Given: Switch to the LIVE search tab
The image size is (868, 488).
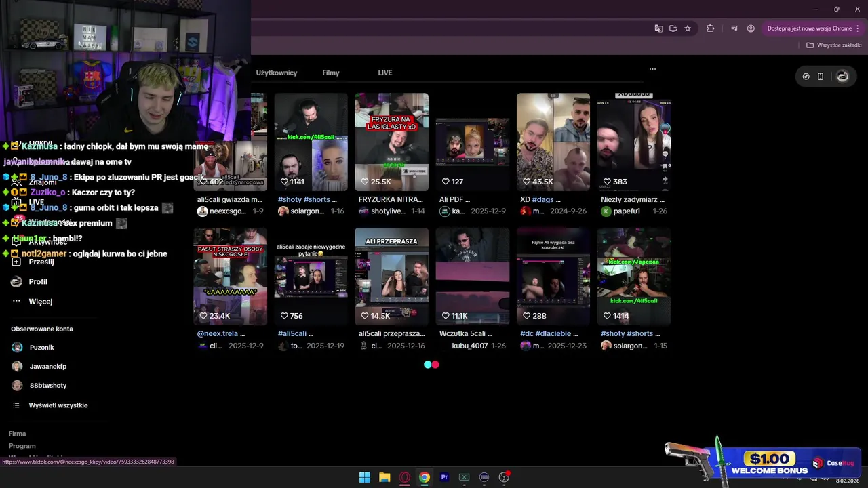Looking at the screenshot, I should click(x=385, y=73).
